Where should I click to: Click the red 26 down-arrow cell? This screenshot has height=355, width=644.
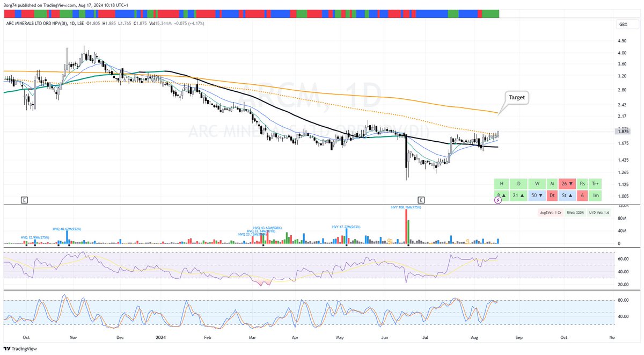pyautogui.click(x=567, y=184)
